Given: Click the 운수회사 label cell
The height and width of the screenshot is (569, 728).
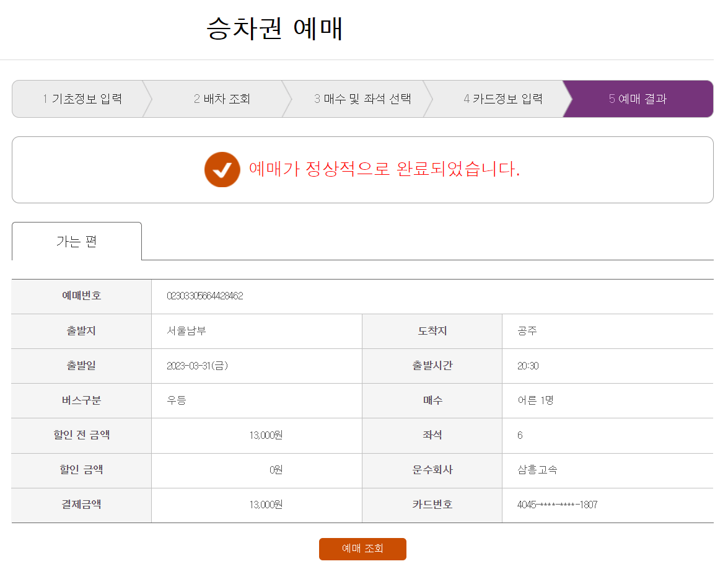Looking at the screenshot, I should 432,470.
